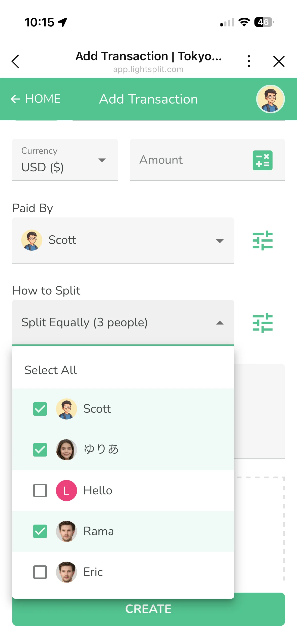Open the three-dot browser options menu
Screen dimensions: 297x644
coord(249,61)
